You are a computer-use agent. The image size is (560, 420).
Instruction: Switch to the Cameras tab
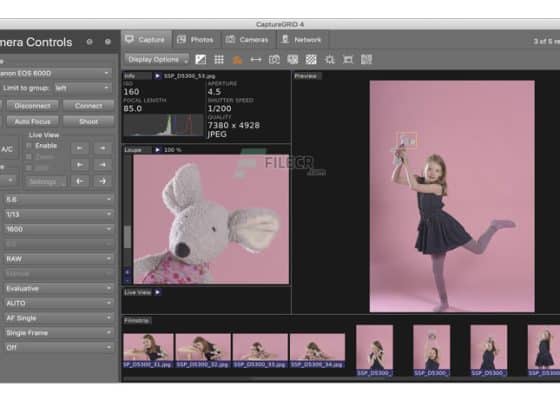(247, 39)
